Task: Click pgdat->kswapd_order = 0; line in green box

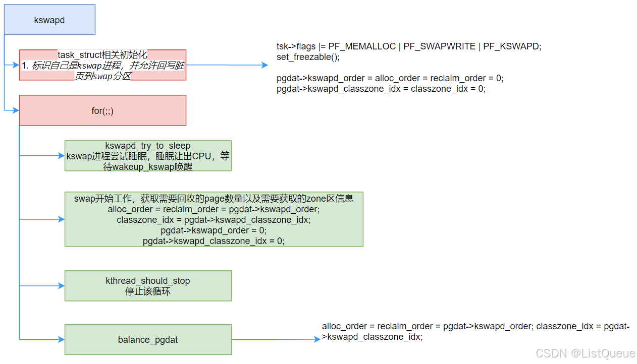Action: click(214, 230)
